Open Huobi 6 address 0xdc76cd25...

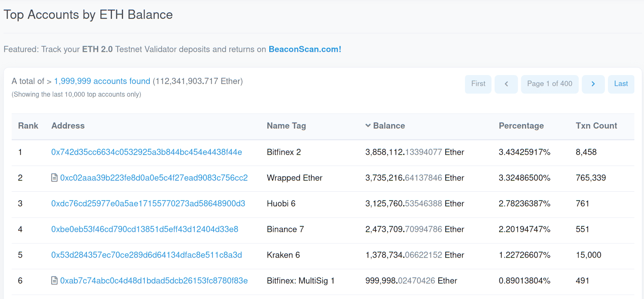point(148,203)
